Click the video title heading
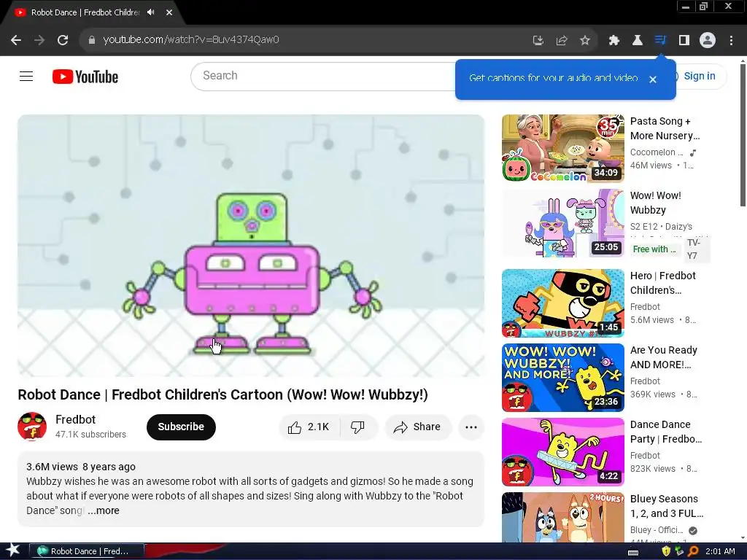The image size is (747, 560). tap(222, 394)
